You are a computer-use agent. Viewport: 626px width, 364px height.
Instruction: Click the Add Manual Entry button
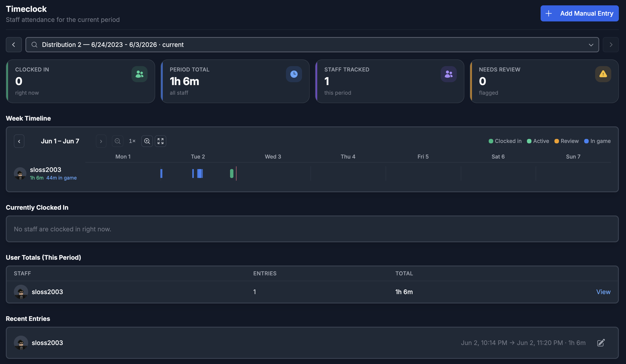[x=579, y=13]
